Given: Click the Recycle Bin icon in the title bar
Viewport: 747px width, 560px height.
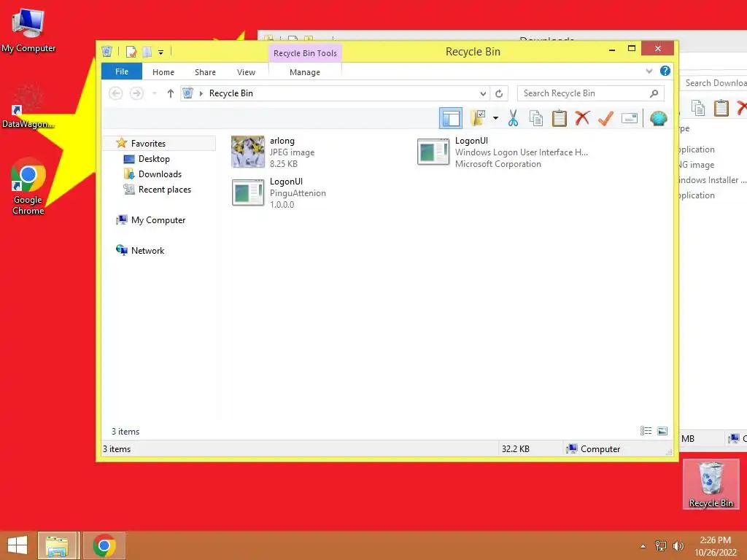Looking at the screenshot, I should pos(107,52).
